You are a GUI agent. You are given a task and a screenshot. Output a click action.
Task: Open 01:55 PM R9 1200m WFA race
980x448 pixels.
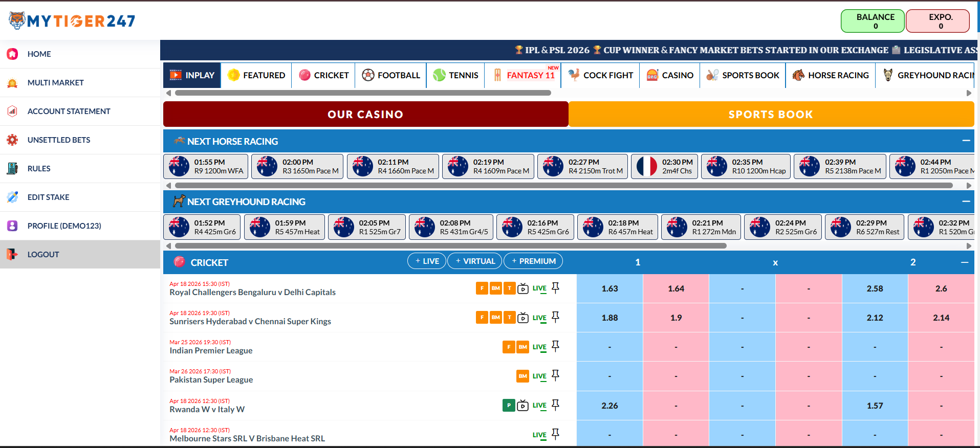(206, 166)
